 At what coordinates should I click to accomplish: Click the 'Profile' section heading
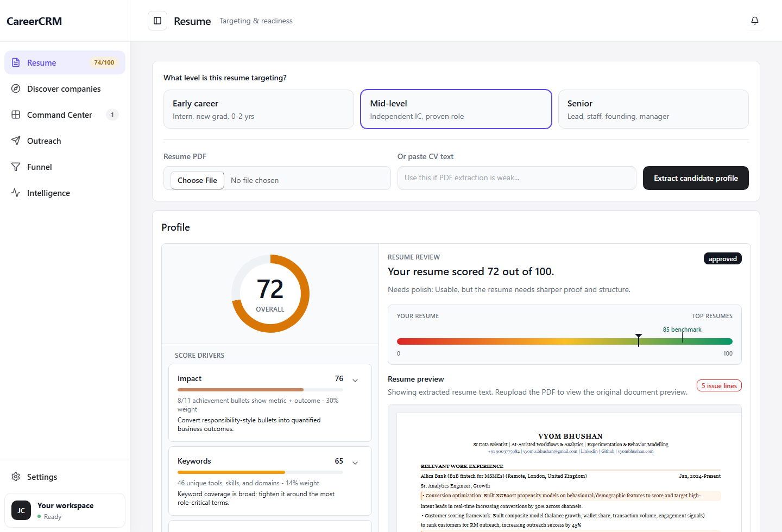[x=175, y=227]
